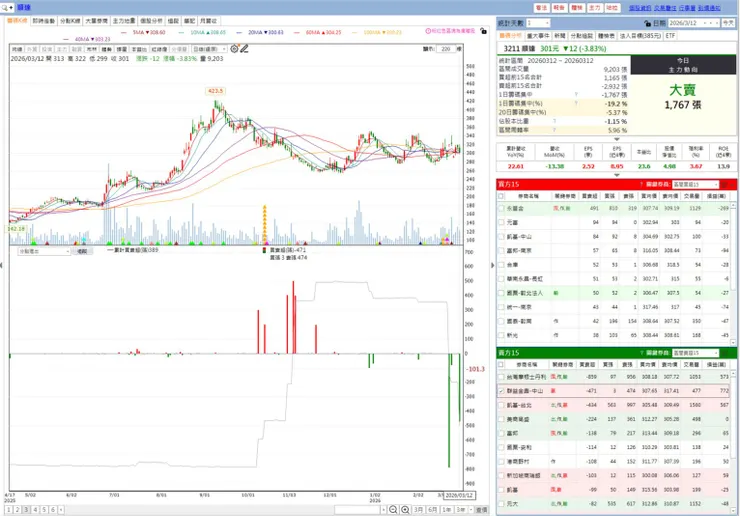The height and width of the screenshot is (516, 740).
Task: Toggle the lock icon beside 日期
Action: point(647,23)
